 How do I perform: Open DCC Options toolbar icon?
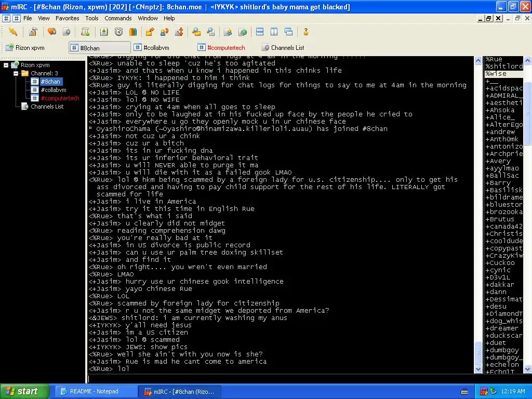179,32
